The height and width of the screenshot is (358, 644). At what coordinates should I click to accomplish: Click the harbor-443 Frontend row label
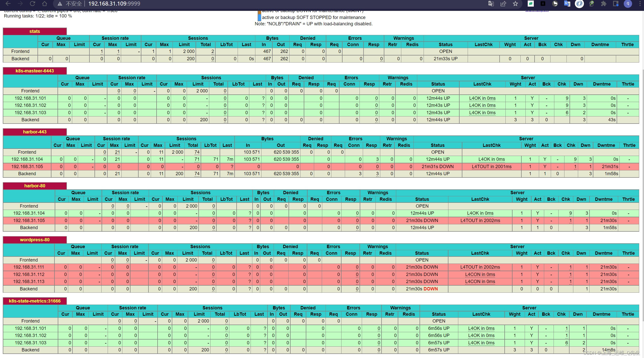tap(27, 152)
